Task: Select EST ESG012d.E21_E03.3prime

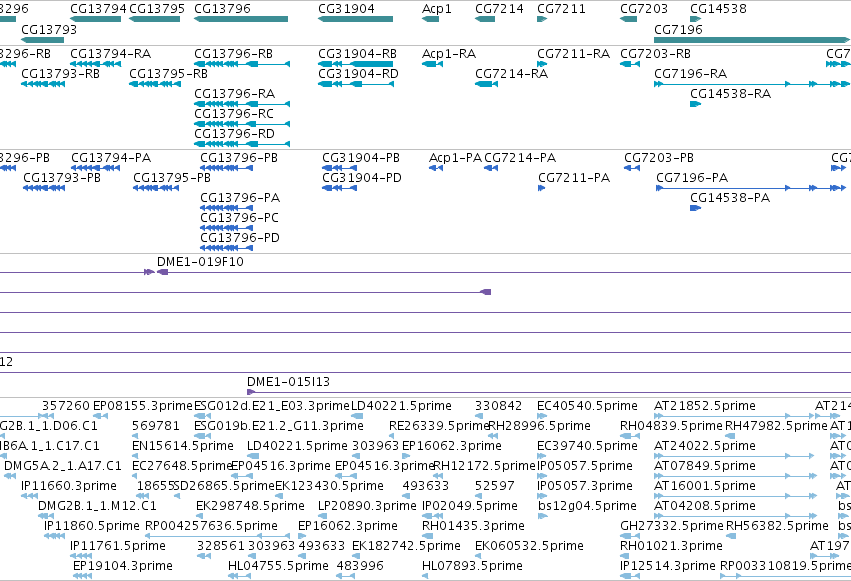Action: pos(272,406)
